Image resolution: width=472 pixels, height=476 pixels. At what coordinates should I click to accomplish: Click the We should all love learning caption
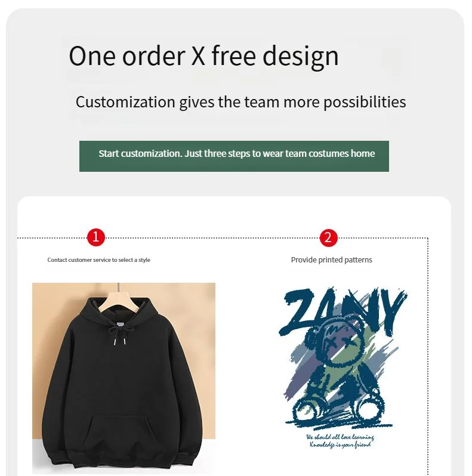340,437
